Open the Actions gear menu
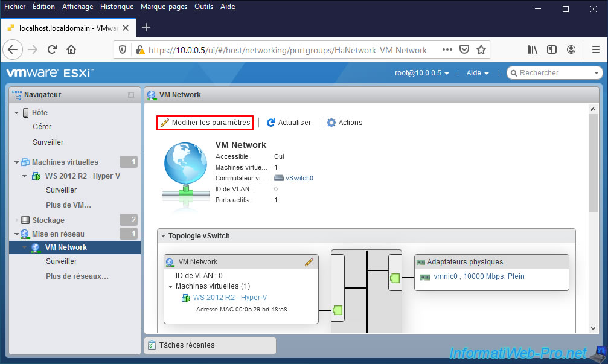Viewport: 608px width, 364px height. coord(344,123)
